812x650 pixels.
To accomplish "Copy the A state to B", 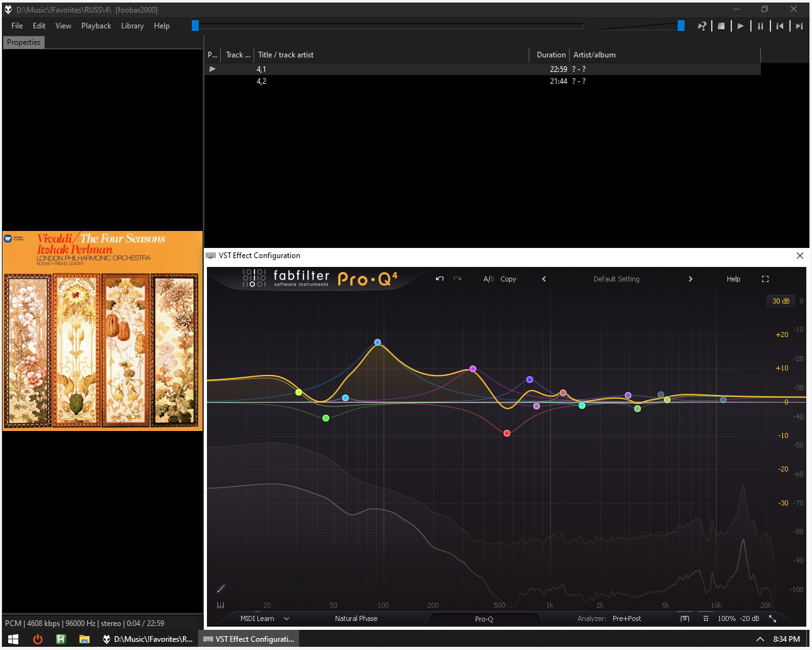I will (508, 279).
